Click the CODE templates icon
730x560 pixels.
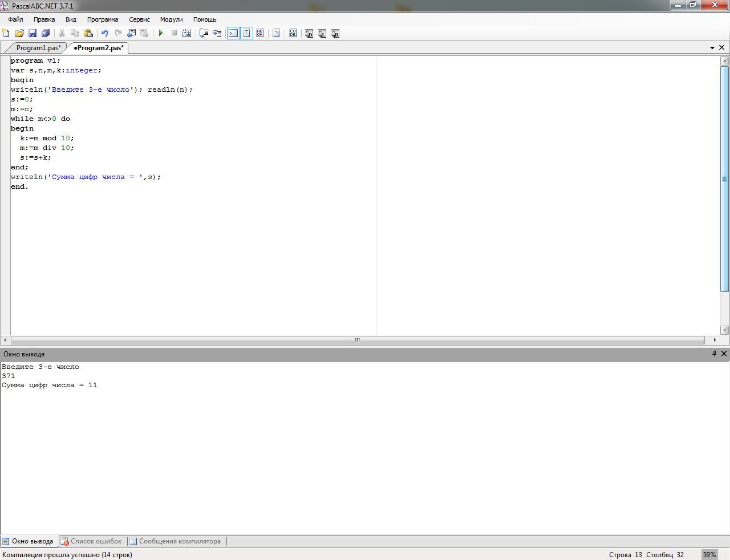pos(293,33)
